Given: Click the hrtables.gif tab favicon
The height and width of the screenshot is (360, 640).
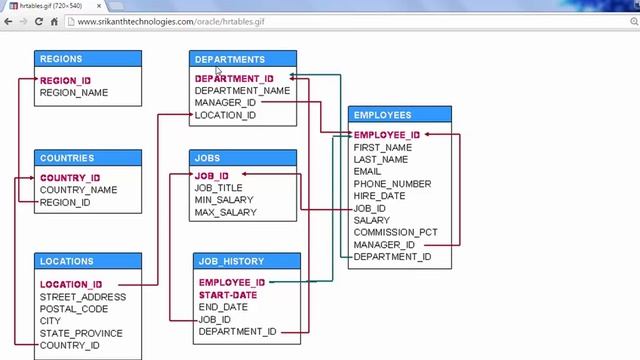Looking at the screenshot, I should tap(13, 6).
